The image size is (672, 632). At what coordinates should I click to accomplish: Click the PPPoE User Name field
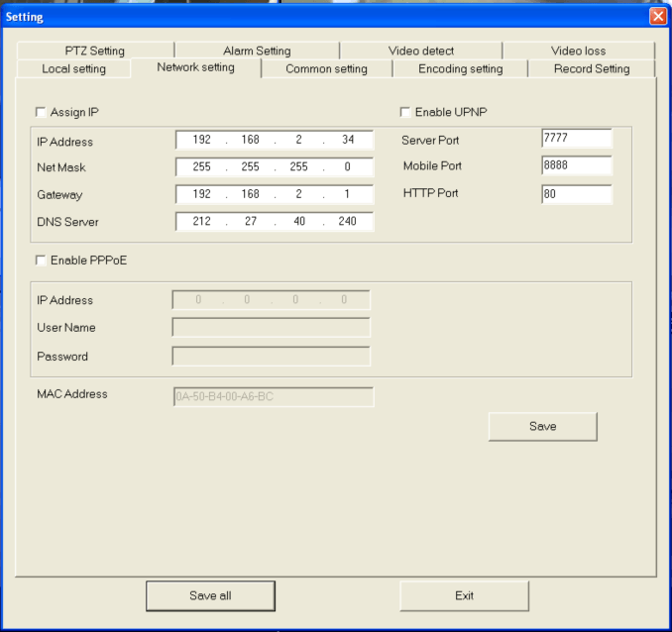[x=272, y=327]
